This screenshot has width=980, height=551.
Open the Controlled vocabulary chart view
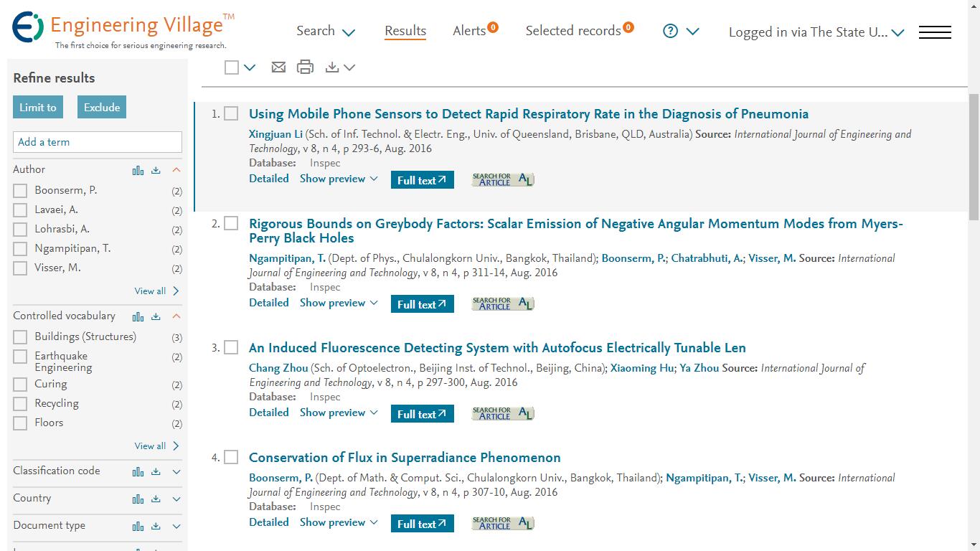coord(138,316)
